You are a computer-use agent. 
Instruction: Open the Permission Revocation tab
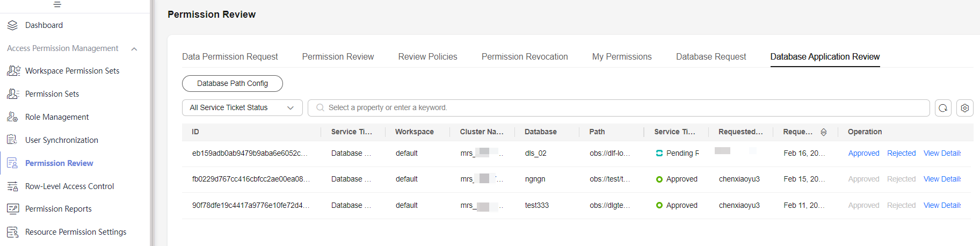[525, 57]
